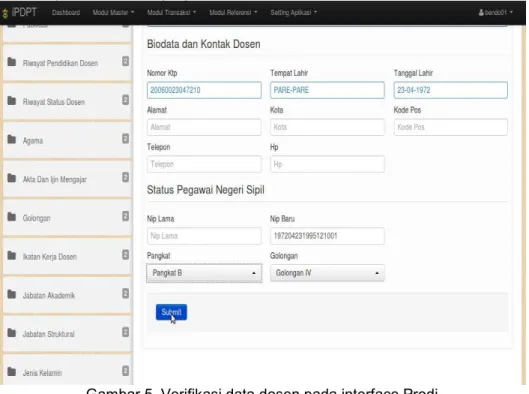Open Riwayat Pendidikan Dosen link

[60, 63]
